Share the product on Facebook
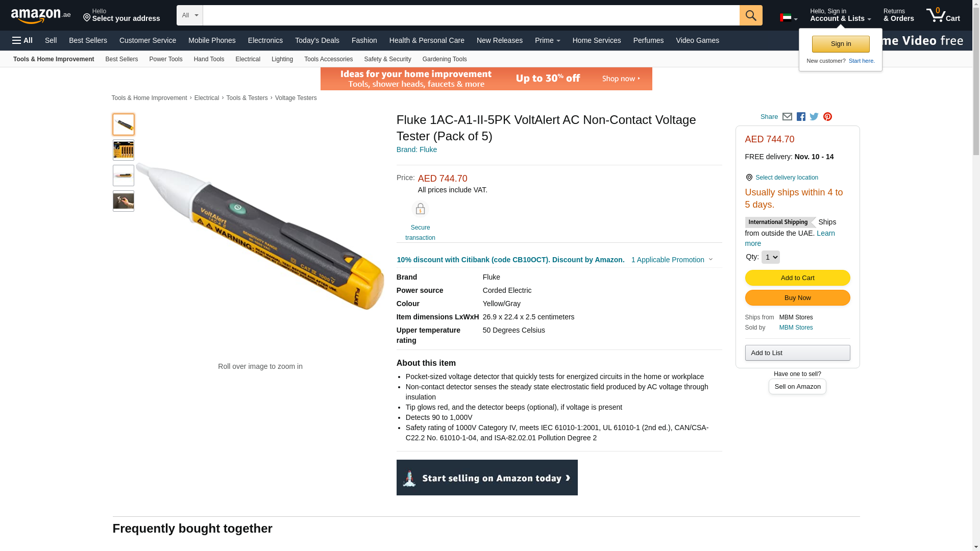This screenshot has height=551, width=980. tap(801, 117)
